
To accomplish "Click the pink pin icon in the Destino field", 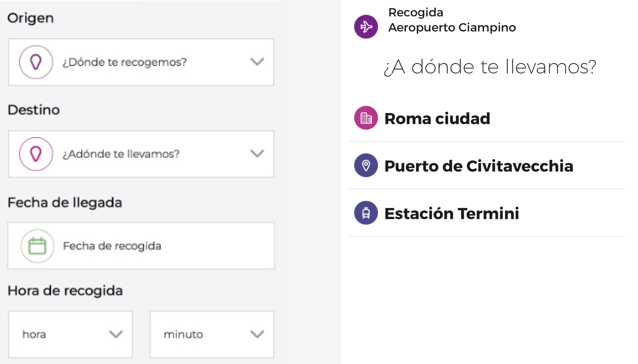I will point(36,154).
